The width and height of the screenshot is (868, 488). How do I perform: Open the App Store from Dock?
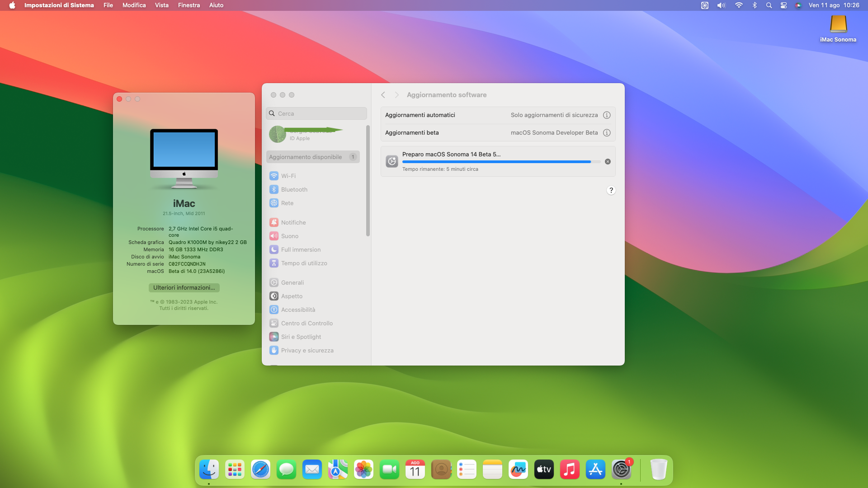pyautogui.click(x=595, y=470)
